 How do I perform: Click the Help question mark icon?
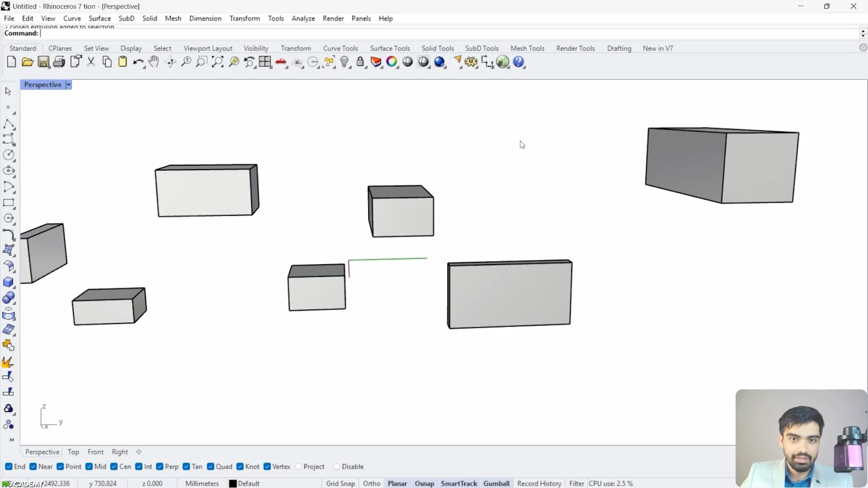pyautogui.click(x=518, y=62)
